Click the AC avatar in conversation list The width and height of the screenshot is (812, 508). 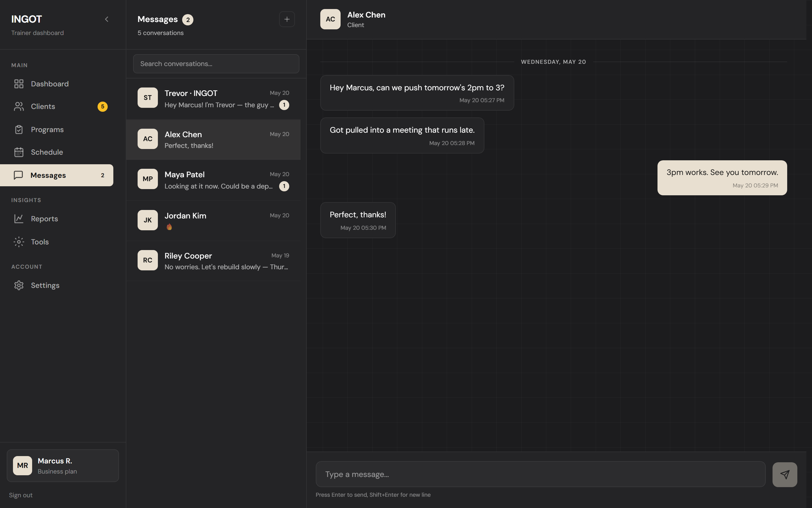click(148, 139)
